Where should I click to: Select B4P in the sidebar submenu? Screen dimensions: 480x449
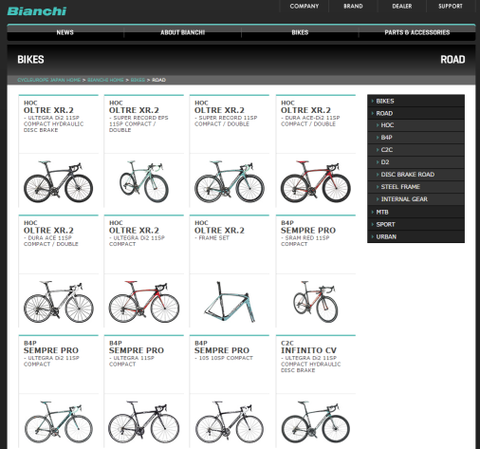pos(416,137)
